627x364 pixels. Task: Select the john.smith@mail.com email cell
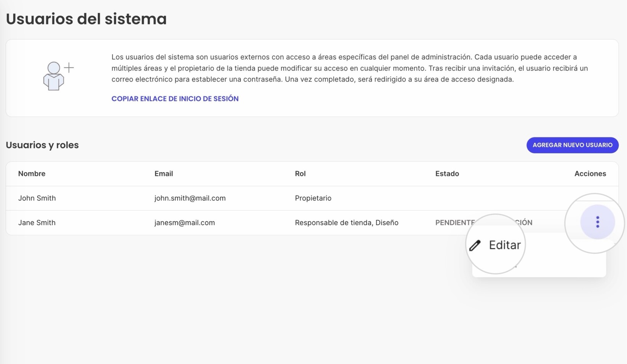tap(190, 198)
